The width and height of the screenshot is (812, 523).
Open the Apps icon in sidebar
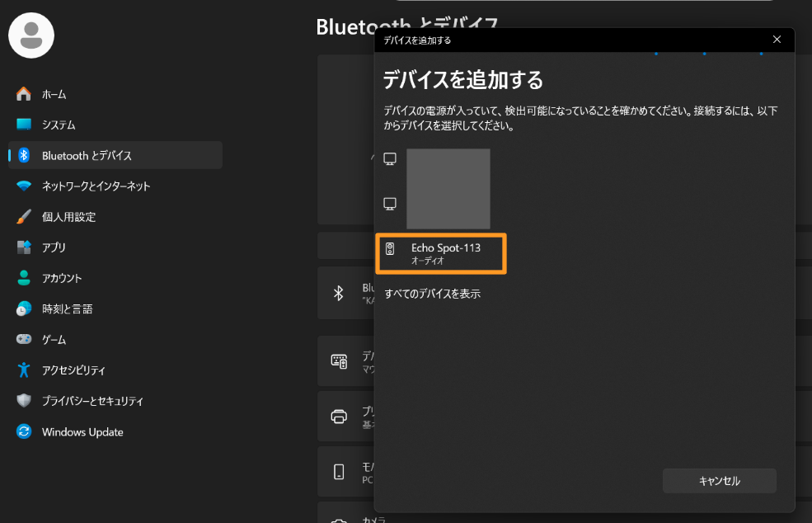[x=24, y=247]
